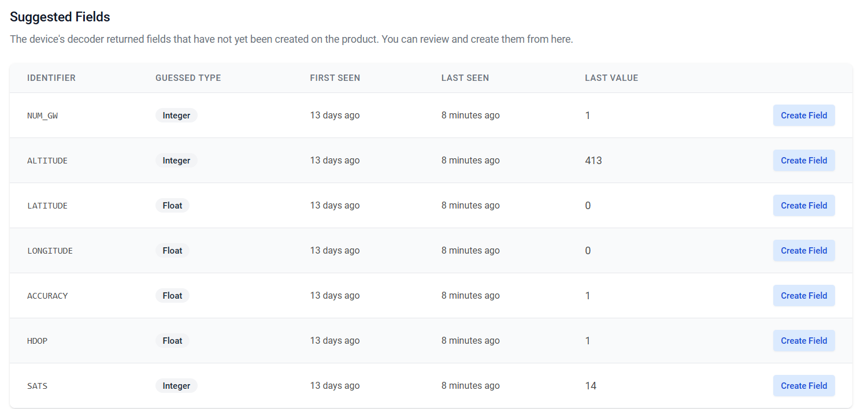
Task: Click the Float badge for LATITUDE
Action: tap(172, 206)
